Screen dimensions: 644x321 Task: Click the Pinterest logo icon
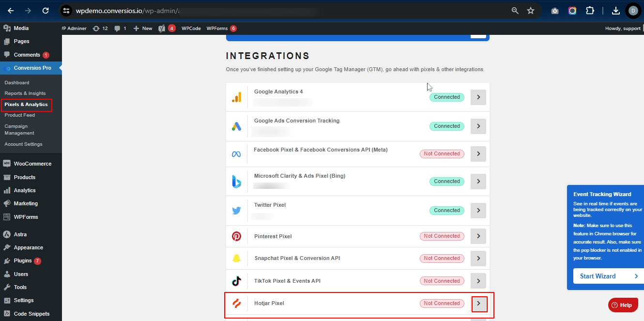coord(236,236)
